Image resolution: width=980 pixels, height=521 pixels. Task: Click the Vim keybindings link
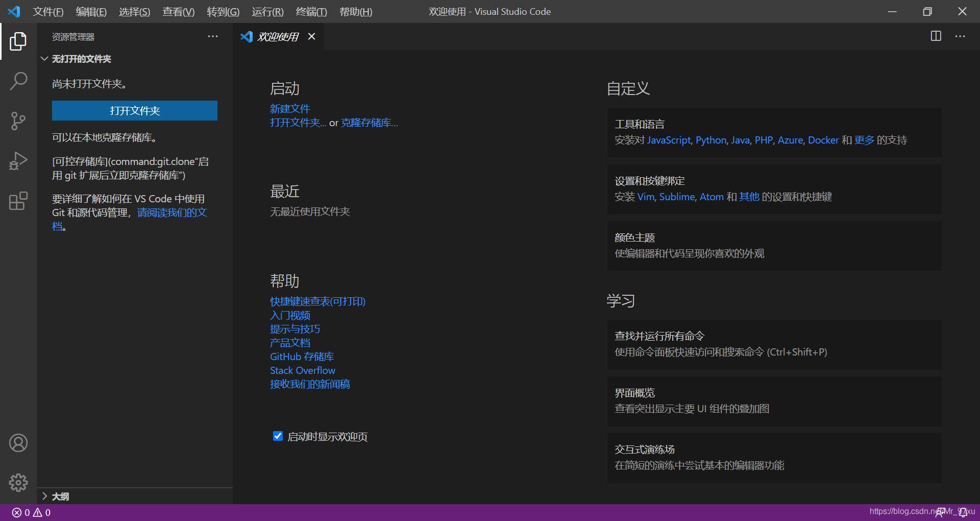click(646, 197)
